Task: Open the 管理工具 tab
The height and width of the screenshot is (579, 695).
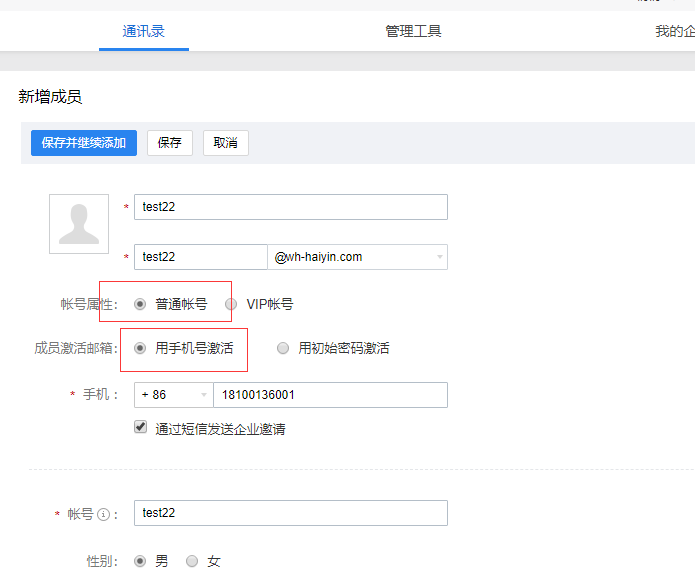Action: click(x=413, y=31)
